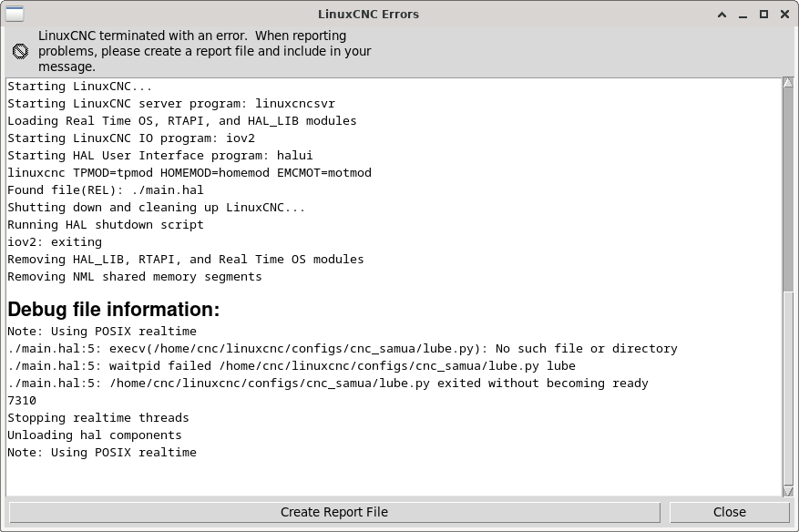Click the "waitpid failed" log line

[x=292, y=366]
